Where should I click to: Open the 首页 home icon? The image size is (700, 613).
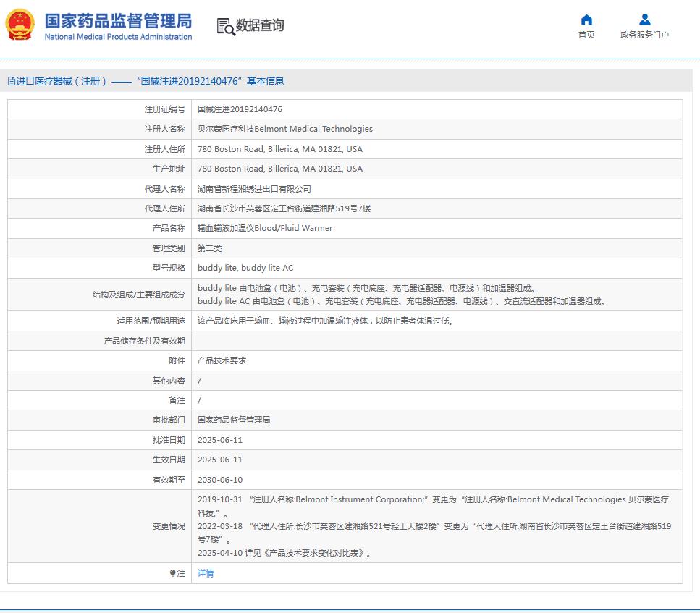point(586,20)
